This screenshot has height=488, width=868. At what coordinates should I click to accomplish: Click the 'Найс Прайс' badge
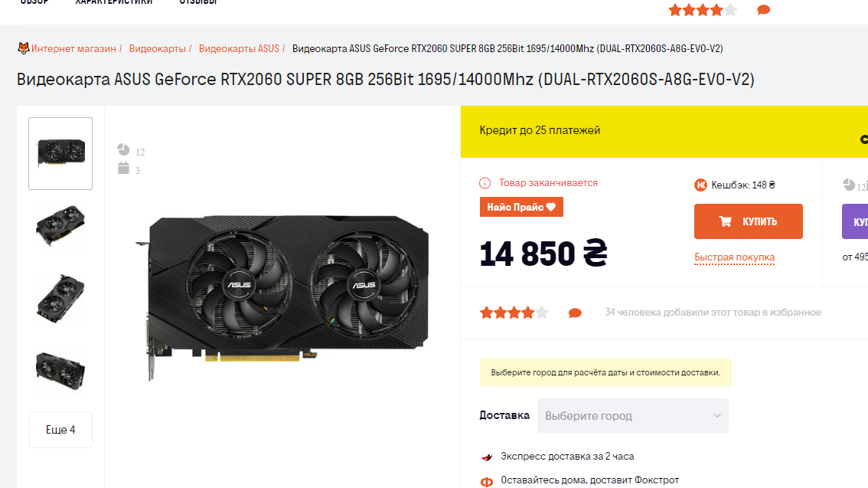521,207
